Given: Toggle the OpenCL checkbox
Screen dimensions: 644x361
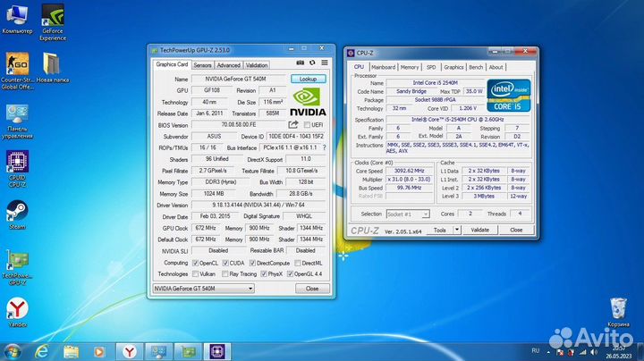Looking at the screenshot, I should (195, 263).
